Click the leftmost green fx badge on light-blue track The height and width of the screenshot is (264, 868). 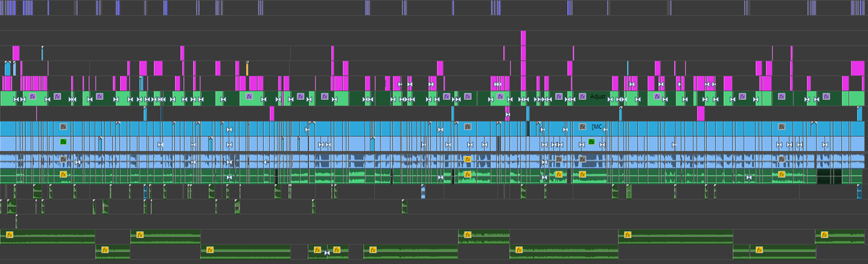pos(64,142)
